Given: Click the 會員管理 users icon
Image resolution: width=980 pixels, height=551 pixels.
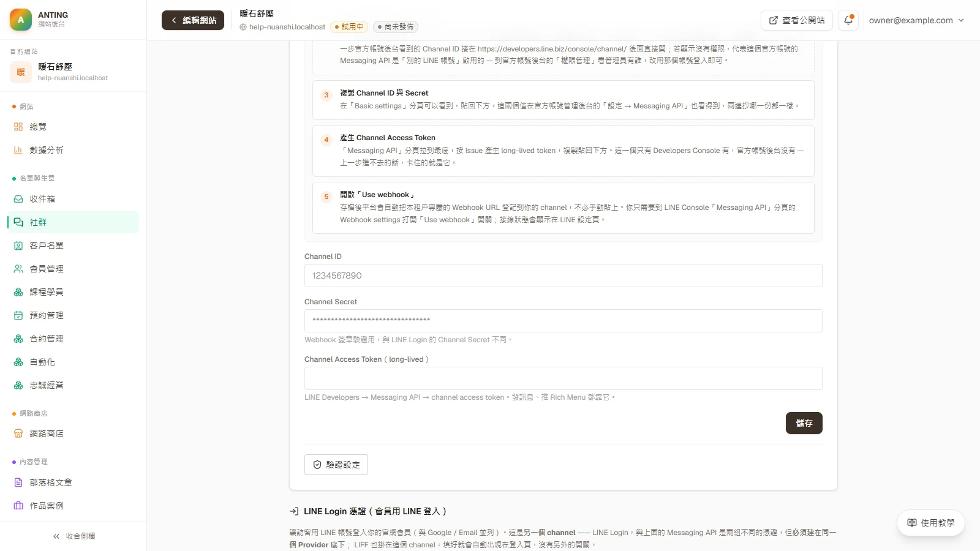Looking at the screenshot, I should click(x=18, y=269).
